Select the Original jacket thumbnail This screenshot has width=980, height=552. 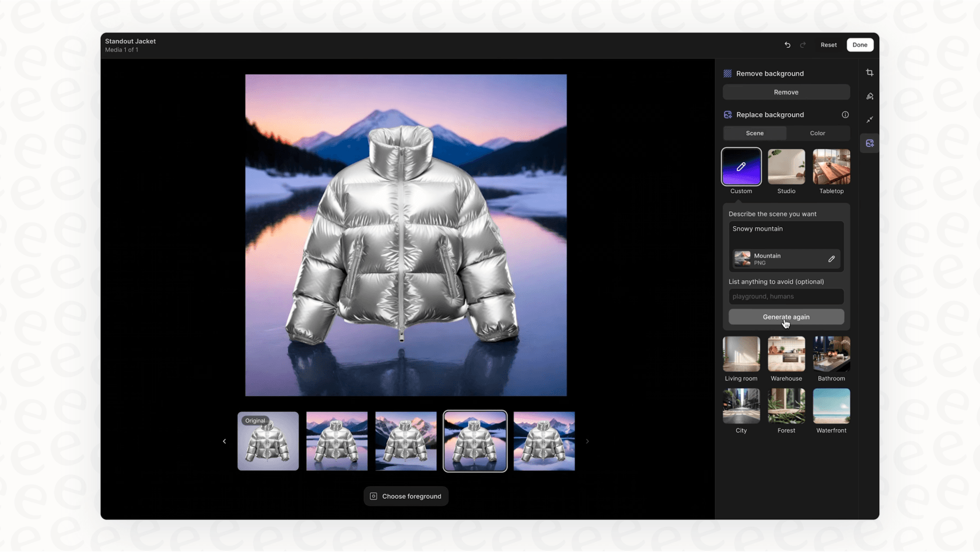(268, 441)
